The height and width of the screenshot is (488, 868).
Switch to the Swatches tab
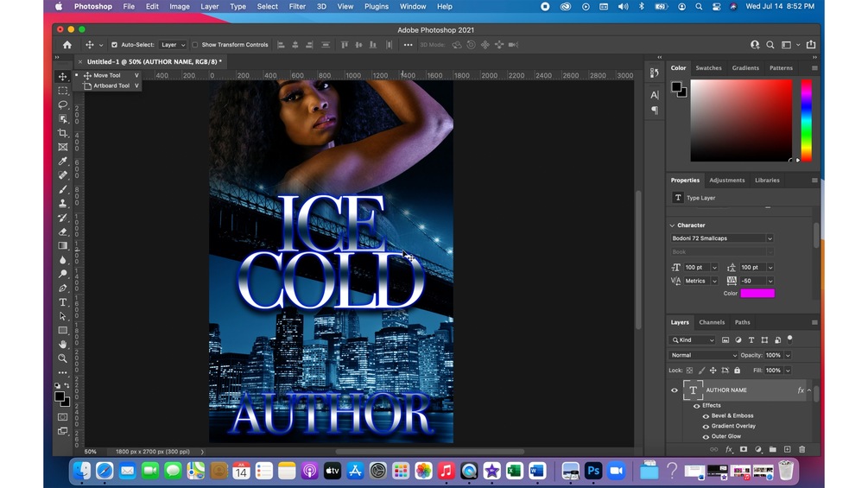708,68
